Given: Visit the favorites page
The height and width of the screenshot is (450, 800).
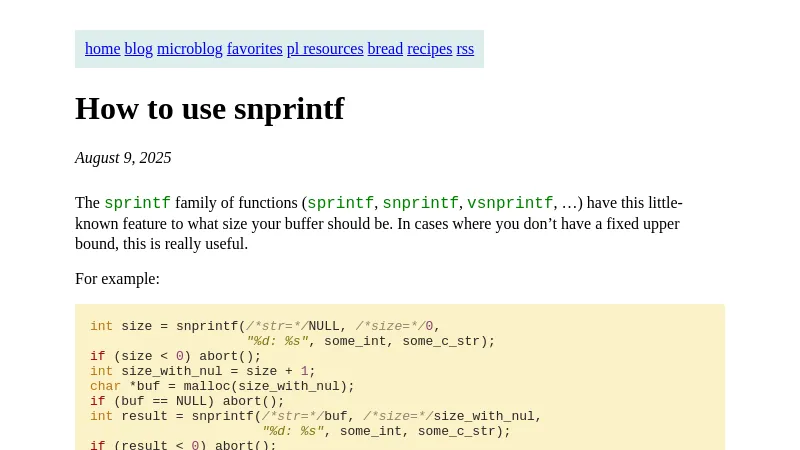Looking at the screenshot, I should [255, 49].
